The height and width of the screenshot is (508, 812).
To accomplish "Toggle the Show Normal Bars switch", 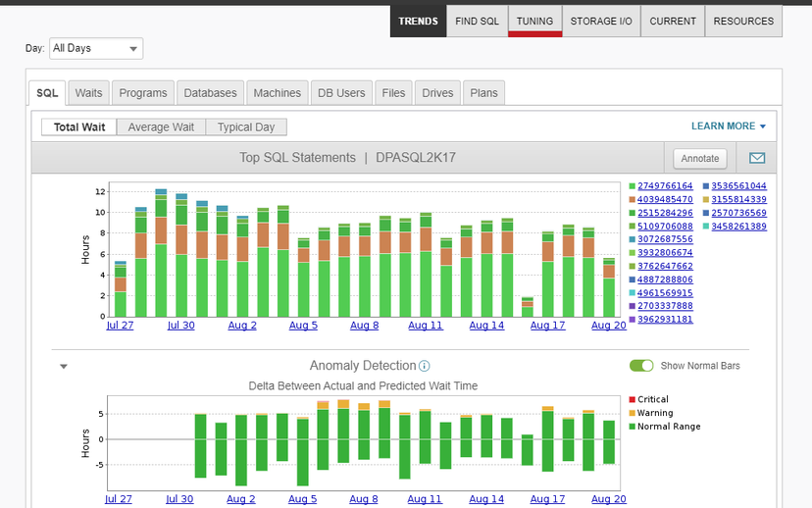I will coord(641,366).
